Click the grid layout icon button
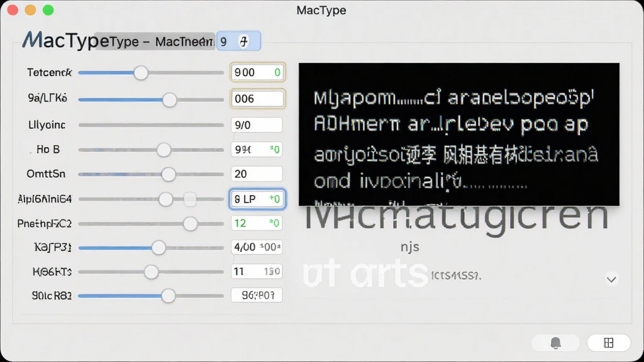Image resolution: width=644 pixels, height=362 pixels. [609, 343]
